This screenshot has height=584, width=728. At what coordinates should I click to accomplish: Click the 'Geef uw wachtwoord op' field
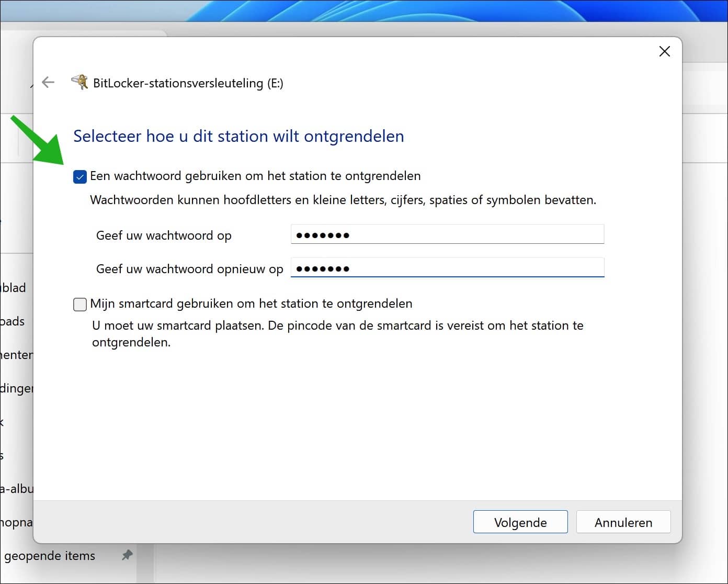point(447,234)
